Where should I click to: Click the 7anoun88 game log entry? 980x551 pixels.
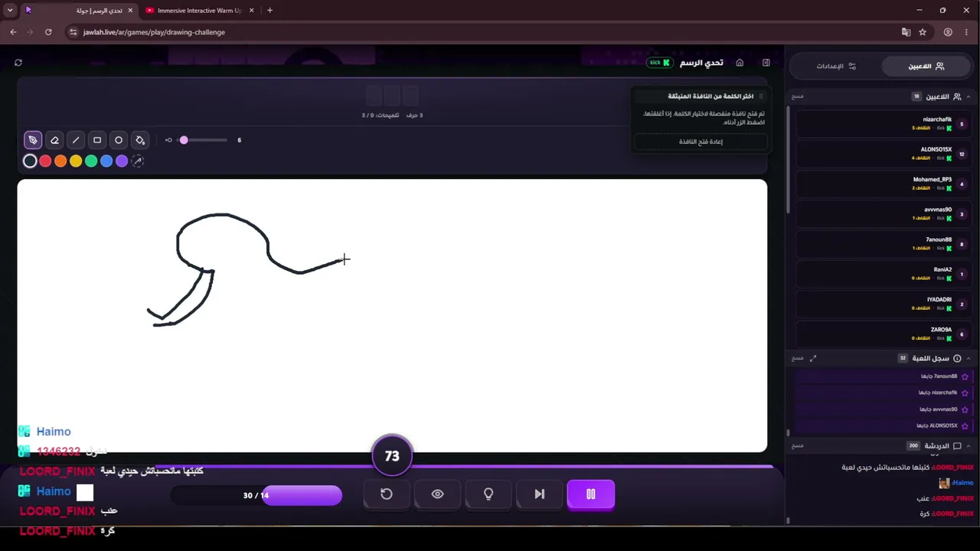[x=884, y=377]
